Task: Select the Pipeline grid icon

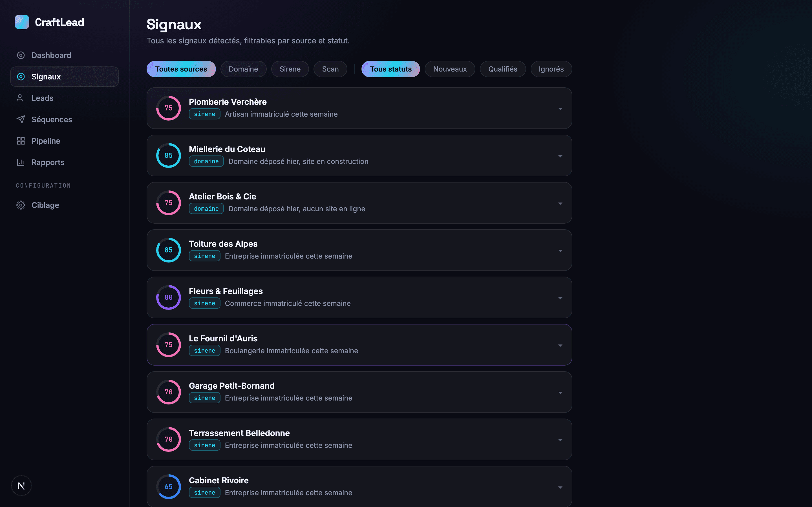Action: (21, 141)
